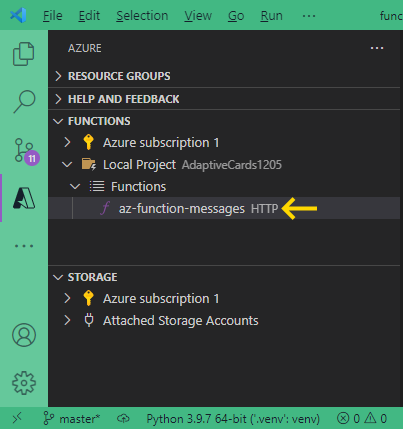Open Source Control view with 11 changes
The width and height of the screenshot is (403, 429).
click(x=26, y=151)
